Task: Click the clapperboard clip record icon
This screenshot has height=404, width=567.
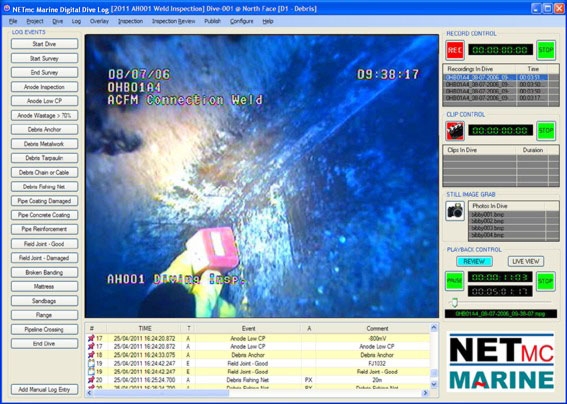Action: point(455,131)
